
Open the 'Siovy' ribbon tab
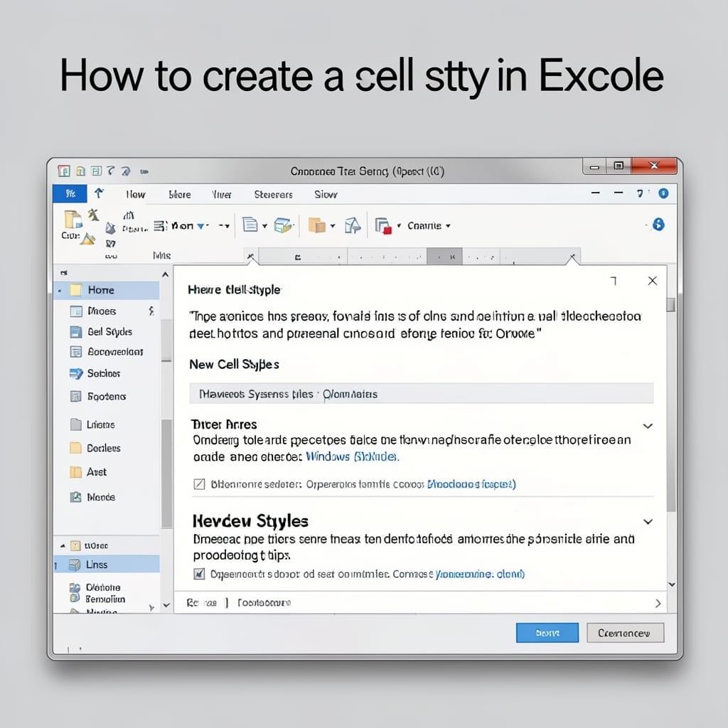(x=326, y=195)
